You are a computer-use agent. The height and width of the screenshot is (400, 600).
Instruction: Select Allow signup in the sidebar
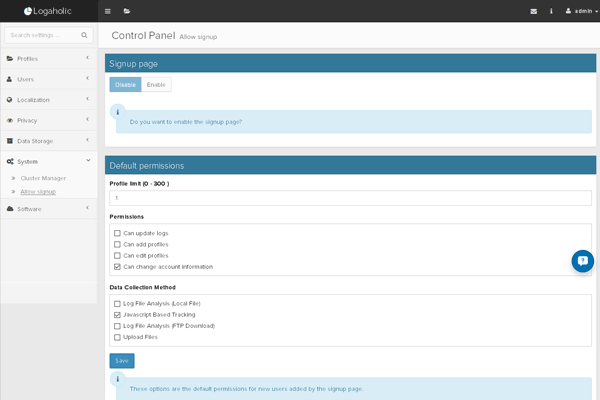38,191
